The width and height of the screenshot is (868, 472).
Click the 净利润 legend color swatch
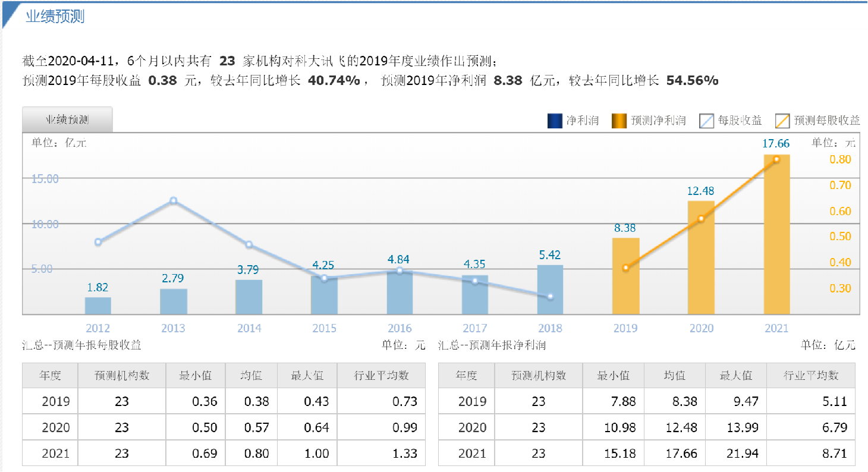555,121
